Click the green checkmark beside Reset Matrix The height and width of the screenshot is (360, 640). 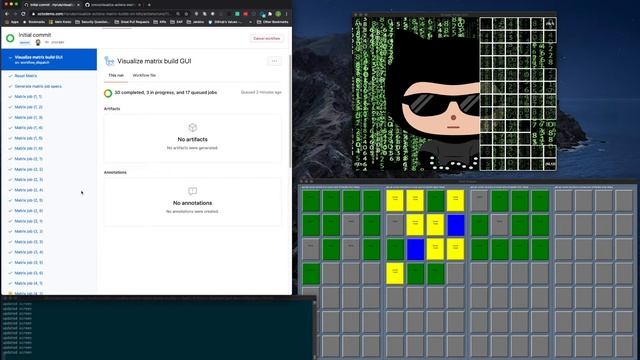coord(10,76)
